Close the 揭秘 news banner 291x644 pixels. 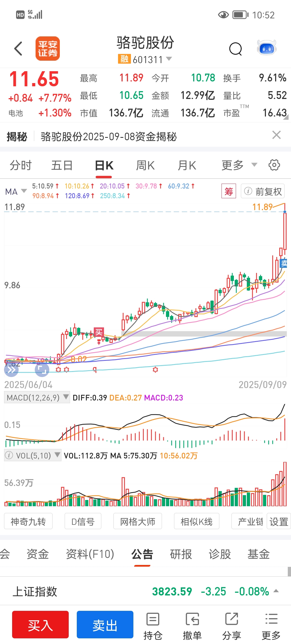coord(276,135)
